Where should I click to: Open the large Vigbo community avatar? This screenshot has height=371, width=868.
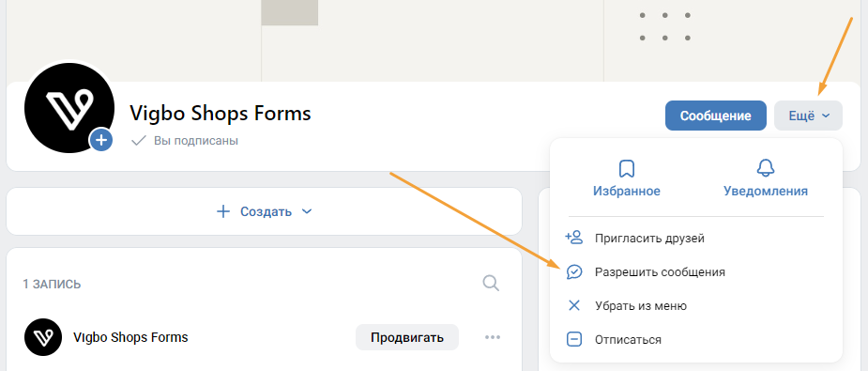[x=69, y=108]
